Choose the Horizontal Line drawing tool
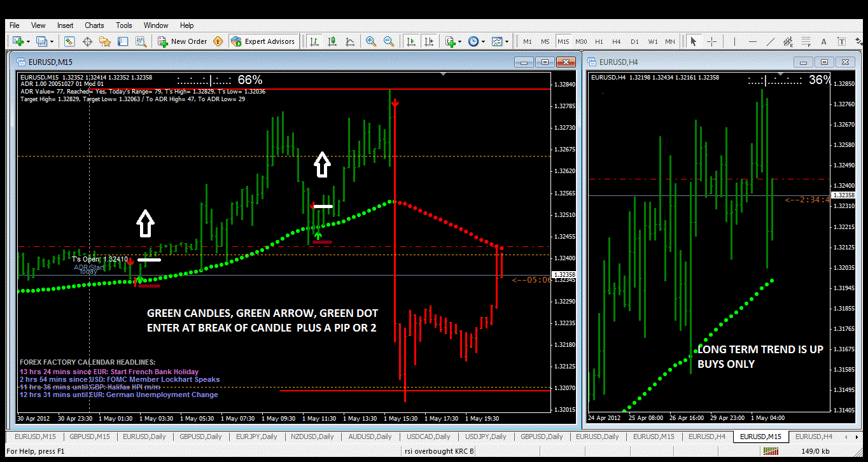Viewport: 868px width, 462px height. [752, 41]
